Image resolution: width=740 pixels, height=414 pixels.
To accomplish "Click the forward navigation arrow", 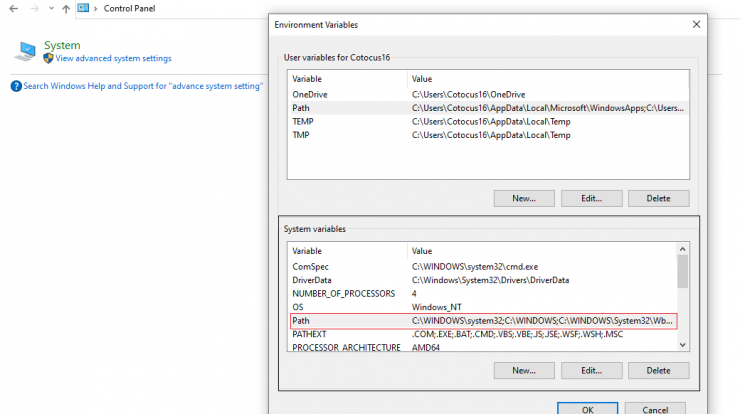I will [34, 8].
